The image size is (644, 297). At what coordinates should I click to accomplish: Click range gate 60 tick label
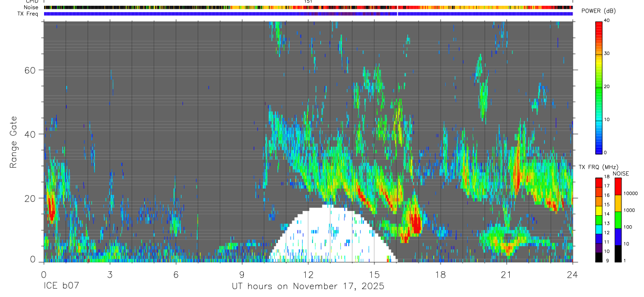point(31,70)
